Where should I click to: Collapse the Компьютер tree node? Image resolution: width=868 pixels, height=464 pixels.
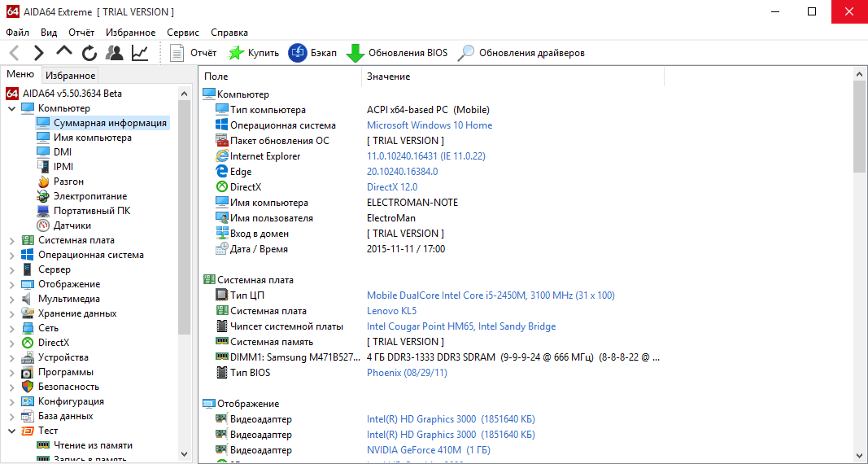(x=11, y=108)
